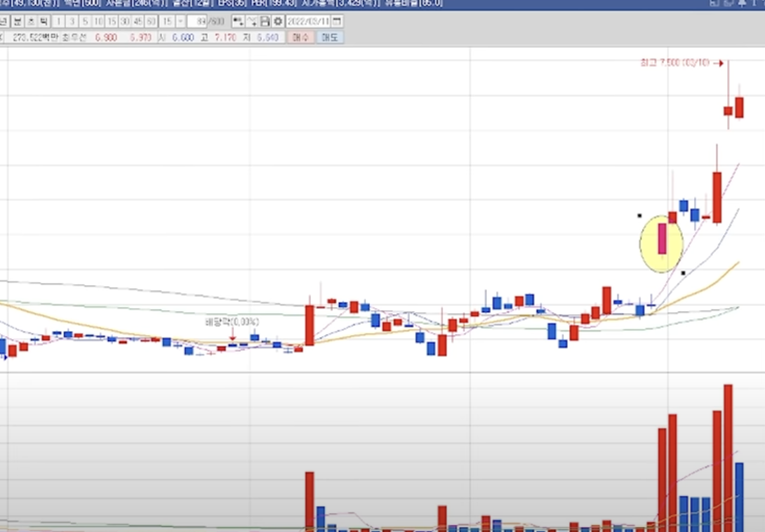Click the low price 6,540 value
Image resolution: width=765 pixels, height=532 pixels.
267,38
